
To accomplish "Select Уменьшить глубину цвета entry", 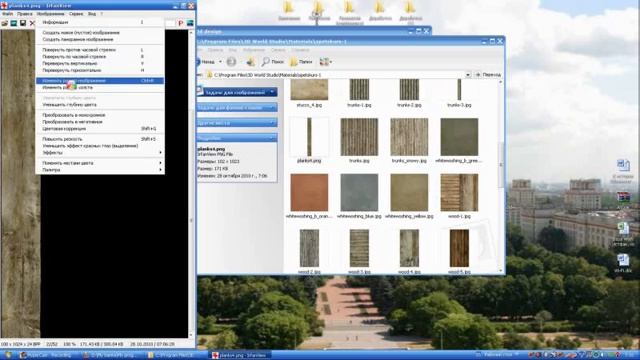I will point(100,105).
